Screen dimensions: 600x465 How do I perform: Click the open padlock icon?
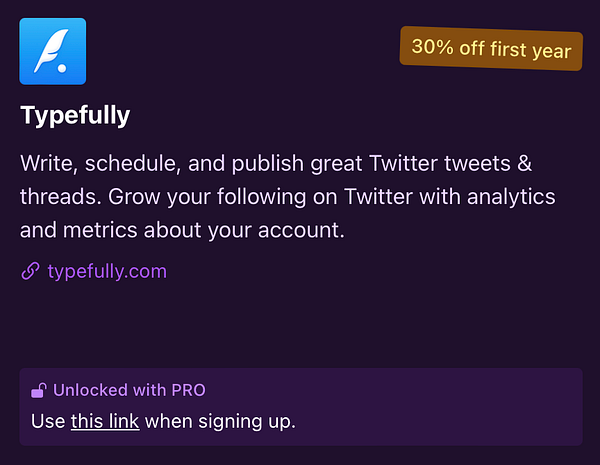39,390
